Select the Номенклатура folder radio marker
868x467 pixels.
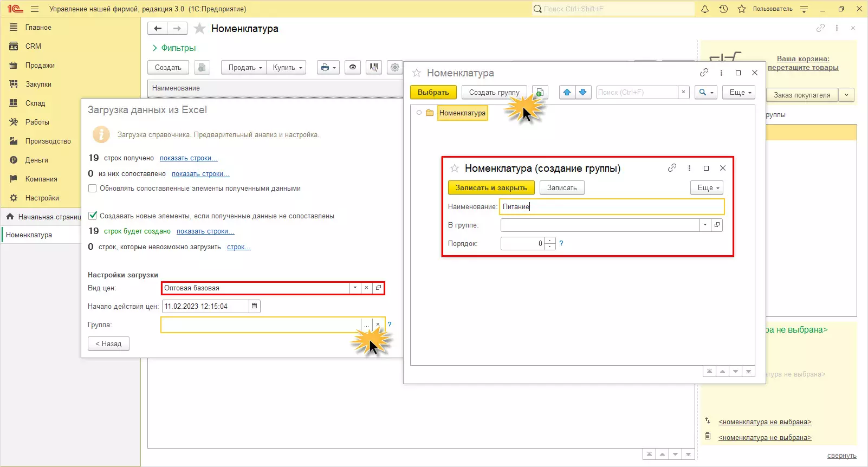(x=419, y=113)
